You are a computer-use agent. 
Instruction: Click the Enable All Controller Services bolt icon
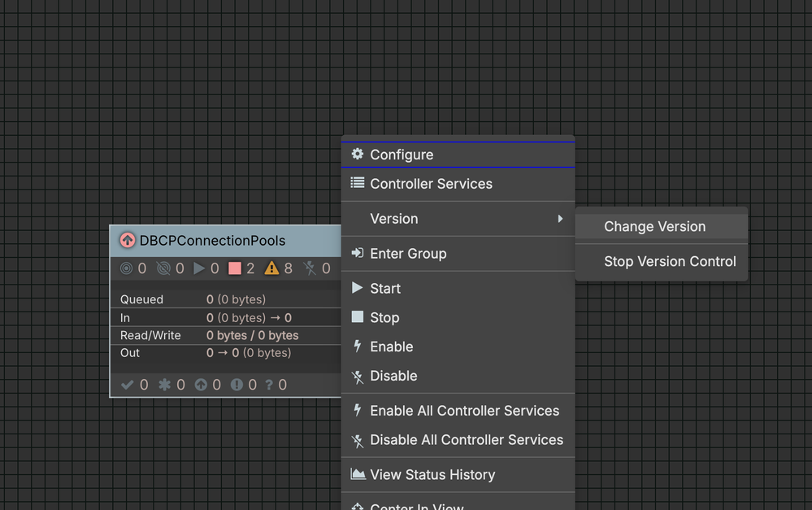pos(358,410)
